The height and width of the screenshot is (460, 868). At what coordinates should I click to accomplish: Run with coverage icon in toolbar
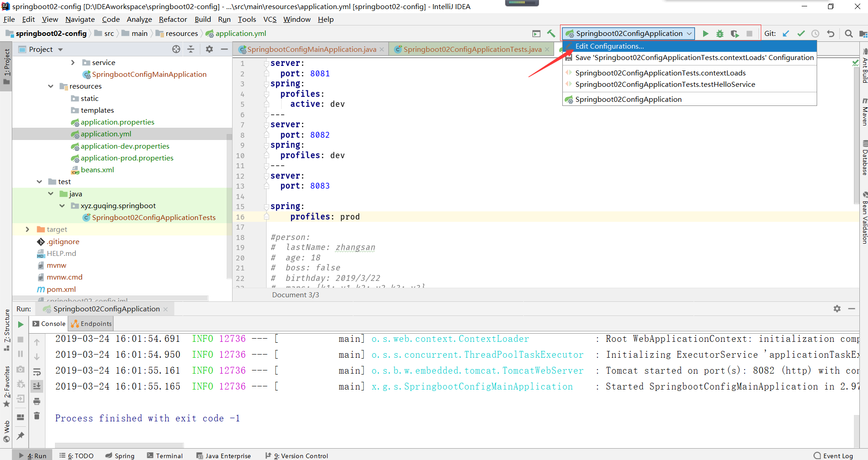735,34
